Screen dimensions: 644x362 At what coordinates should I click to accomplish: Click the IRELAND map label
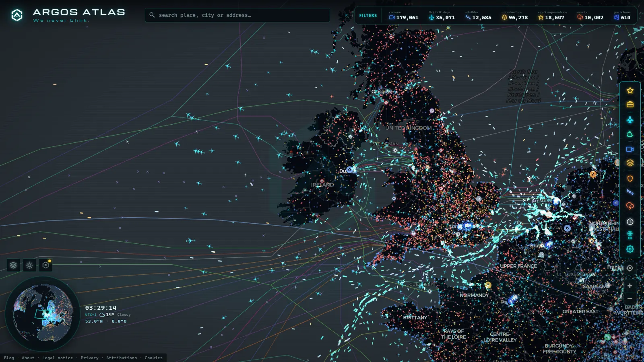click(322, 185)
